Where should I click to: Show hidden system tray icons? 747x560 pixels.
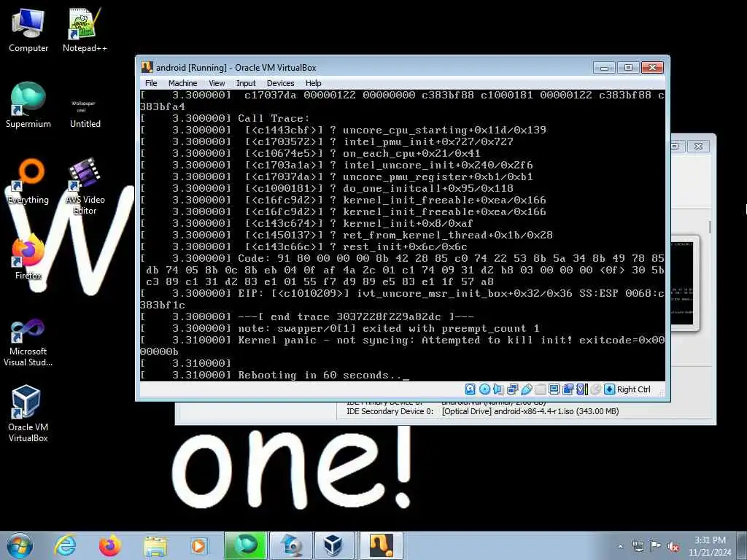pos(620,547)
